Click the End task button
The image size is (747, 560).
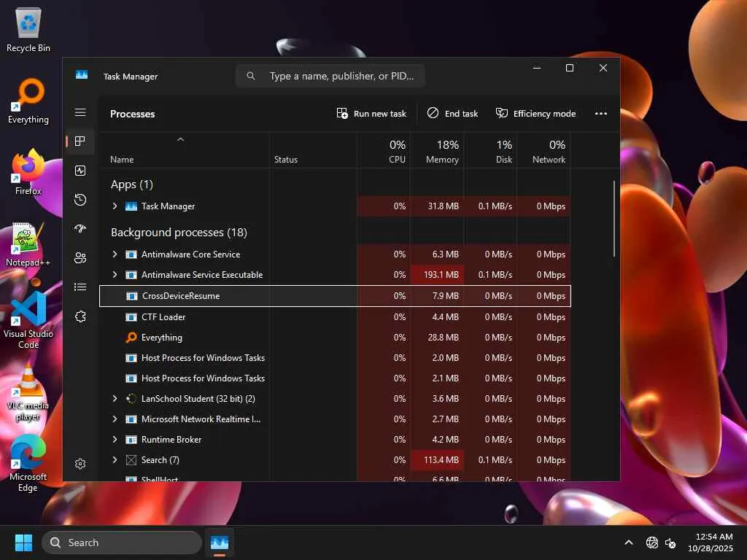click(x=452, y=113)
